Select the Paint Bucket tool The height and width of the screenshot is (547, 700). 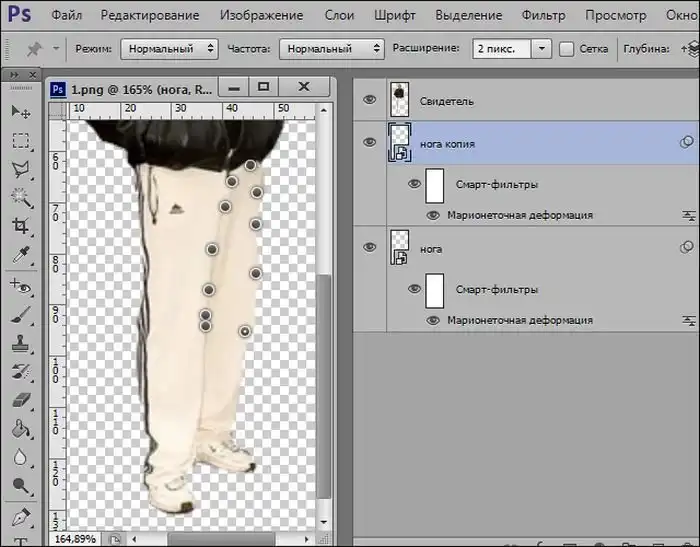[20, 430]
